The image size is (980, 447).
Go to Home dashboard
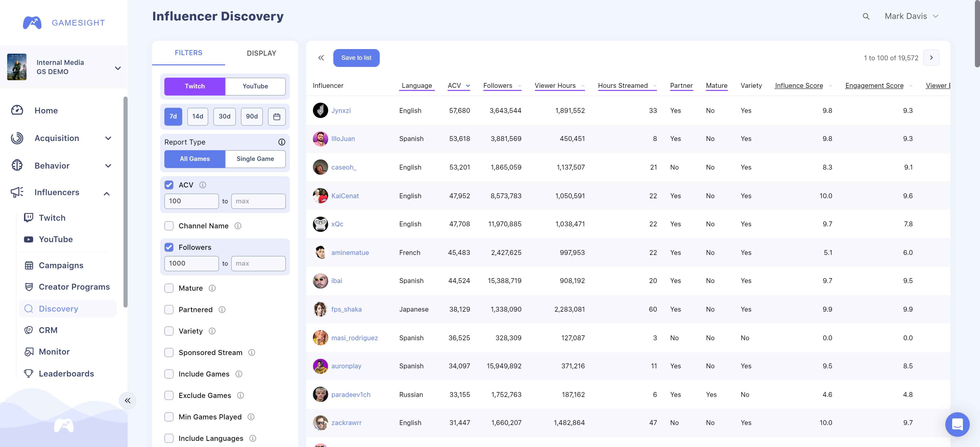(46, 110)
